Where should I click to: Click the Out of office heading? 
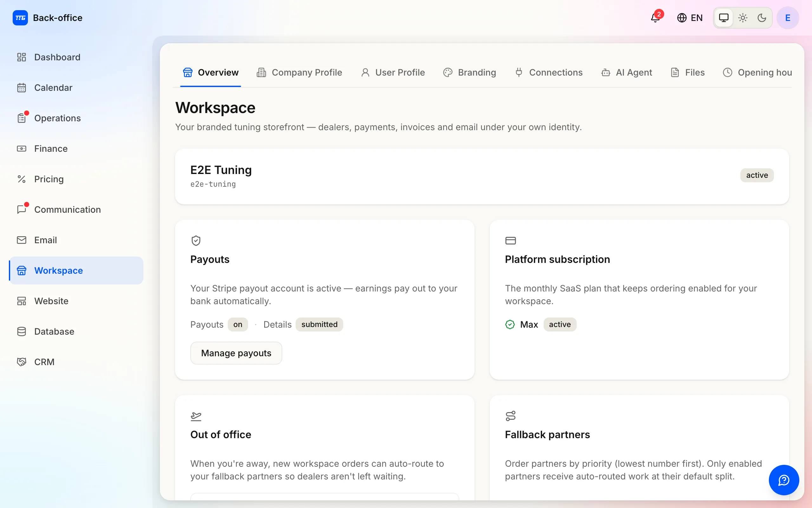220,435
